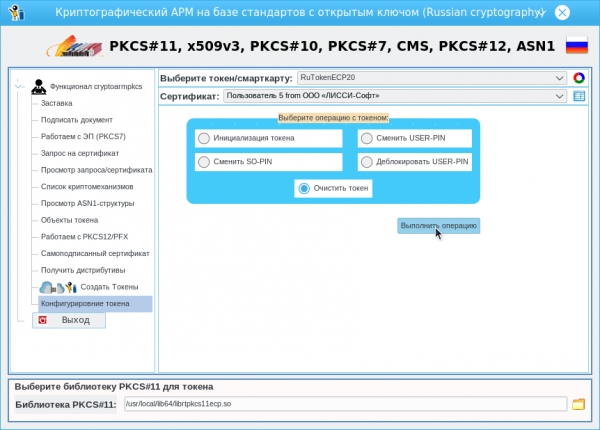Viewport: 600px width, 430px height.
Task: Click the certificate list view icon
Action: pos(578,96)
